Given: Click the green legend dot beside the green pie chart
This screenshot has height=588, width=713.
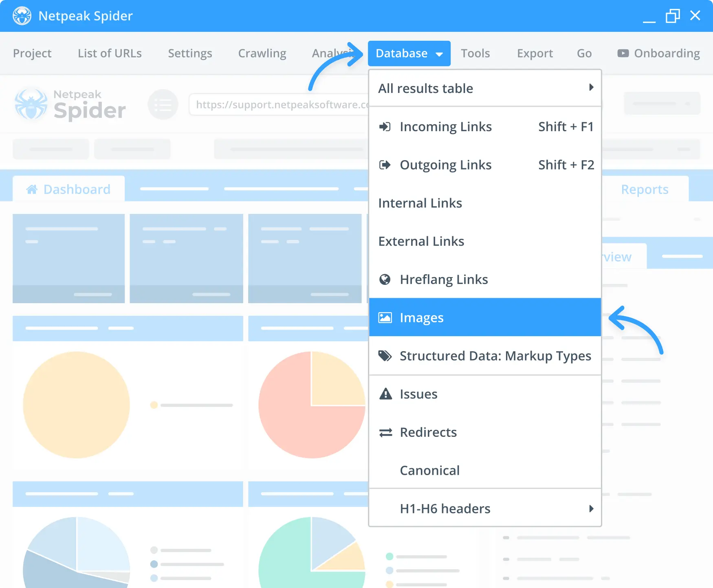Looking at the screenshot, I should (390, 556).
